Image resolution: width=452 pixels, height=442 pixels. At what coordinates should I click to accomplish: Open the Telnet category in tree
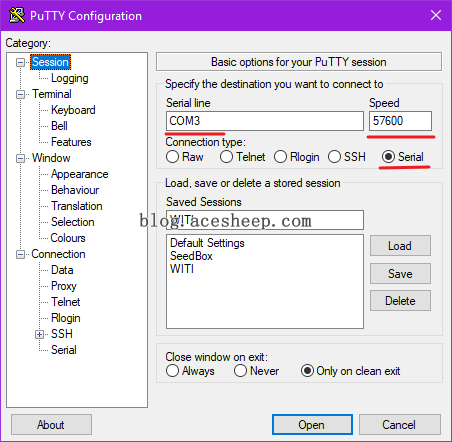[66, 302]
